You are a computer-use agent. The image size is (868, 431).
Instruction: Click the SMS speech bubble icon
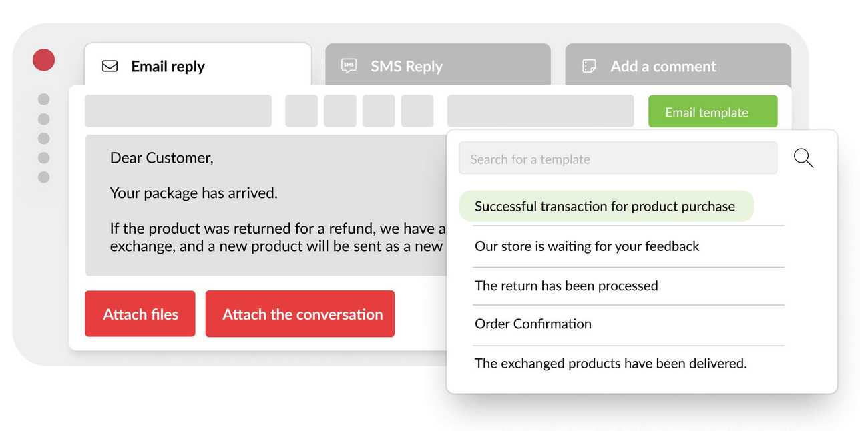click(x=349, y=66)
